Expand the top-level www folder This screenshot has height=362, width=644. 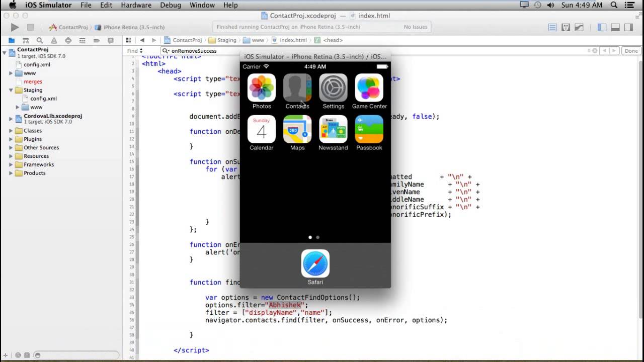[11, 73]
